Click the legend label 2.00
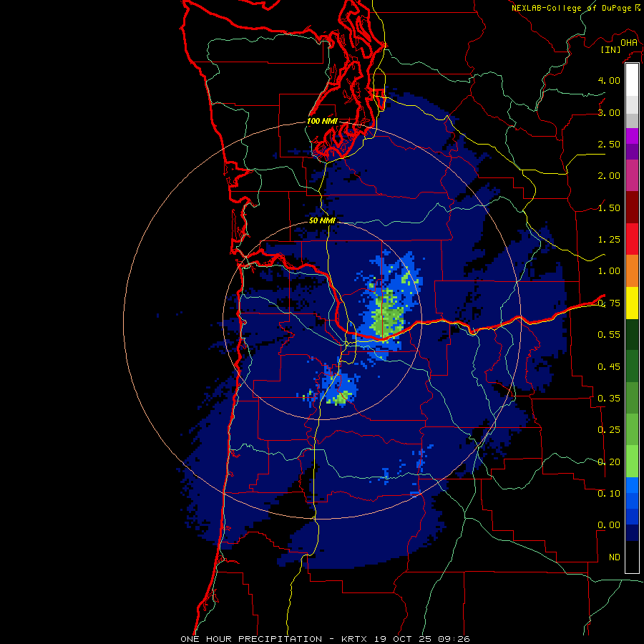The image size is (644, 644). (609, 176)
